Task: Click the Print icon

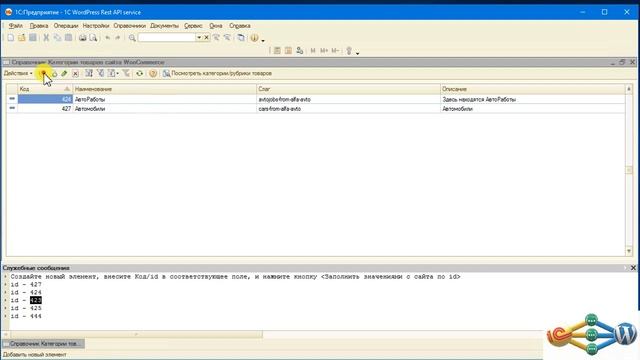Action: pos(82,38)
